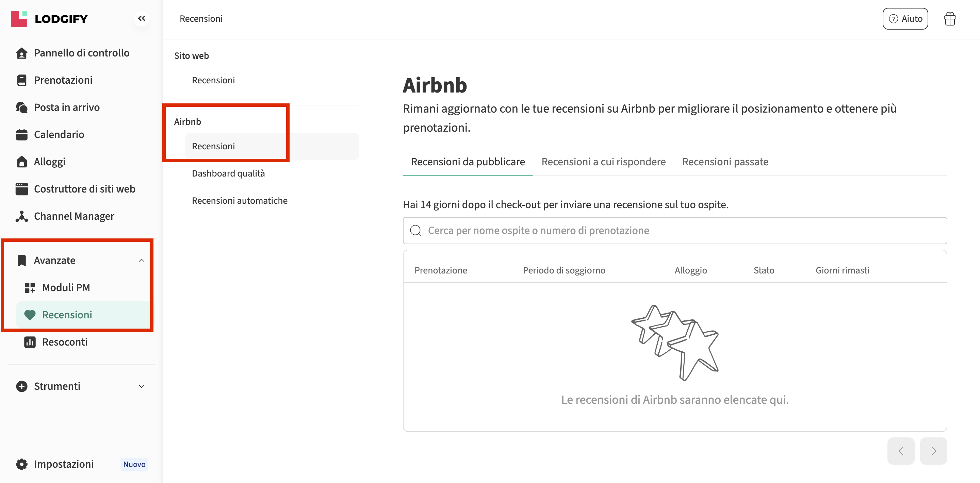Screen dimensions: 980x483
Task: Switch to Recensioni a cui rispondere tab
Action: pos(603,162)
